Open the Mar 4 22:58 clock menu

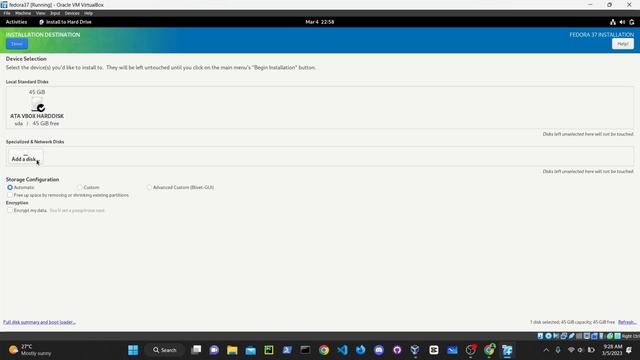[320, 22]
